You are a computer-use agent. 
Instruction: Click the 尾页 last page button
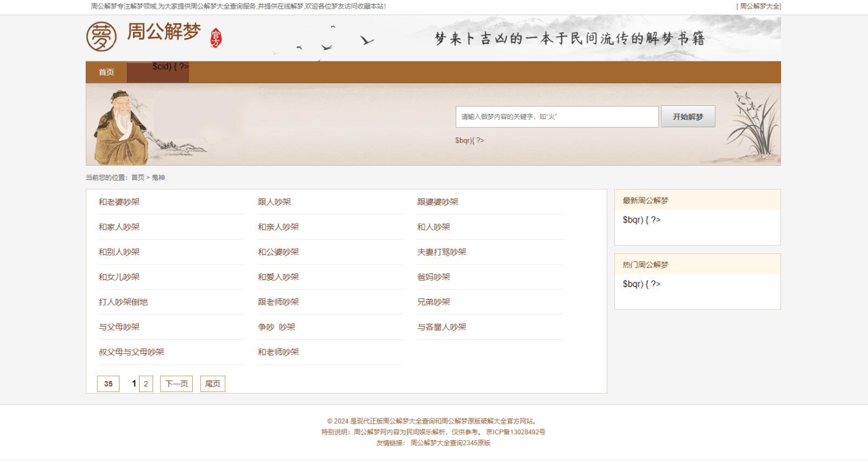tap(213, 384)
